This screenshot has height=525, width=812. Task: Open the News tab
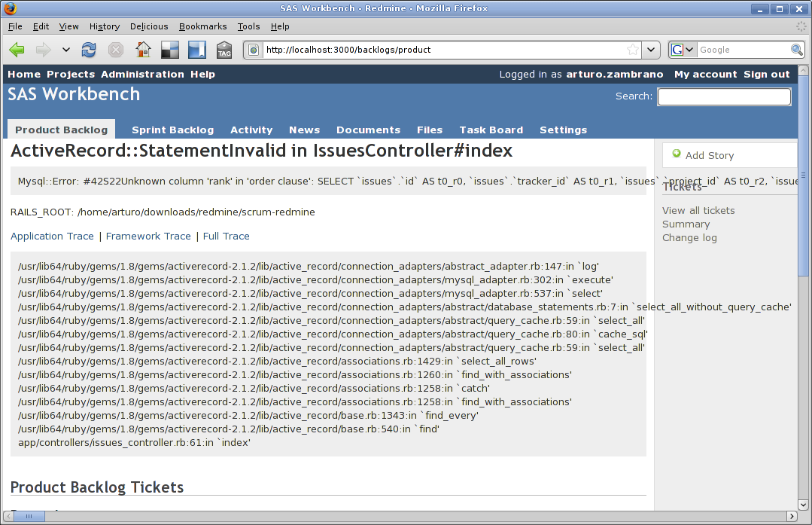click(x=305, y=130)
